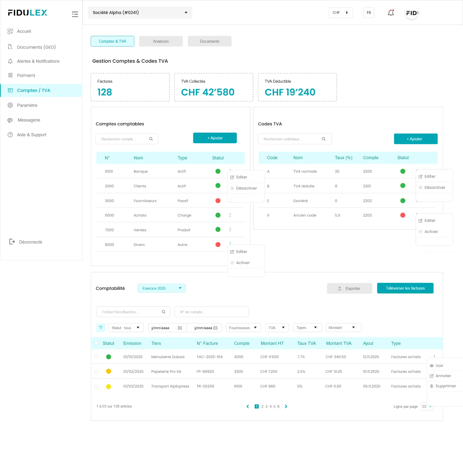
Task: Open the three-dot menu for Achats row
Action: [230, 215]
